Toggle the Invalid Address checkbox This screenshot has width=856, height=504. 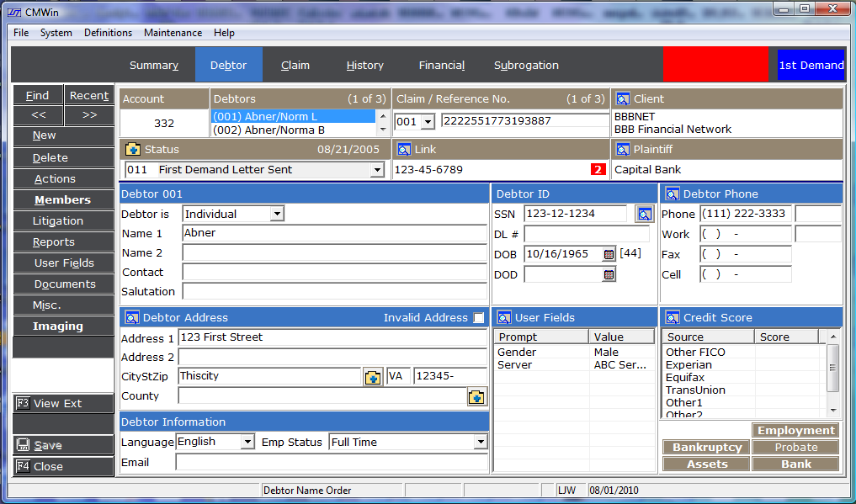(x=479, y=318)
